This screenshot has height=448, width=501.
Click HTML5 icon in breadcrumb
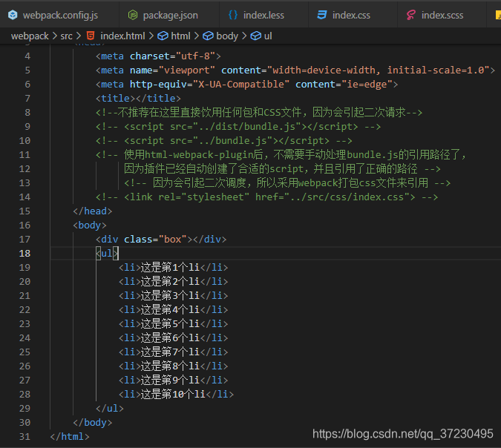(x=91, y=36)
